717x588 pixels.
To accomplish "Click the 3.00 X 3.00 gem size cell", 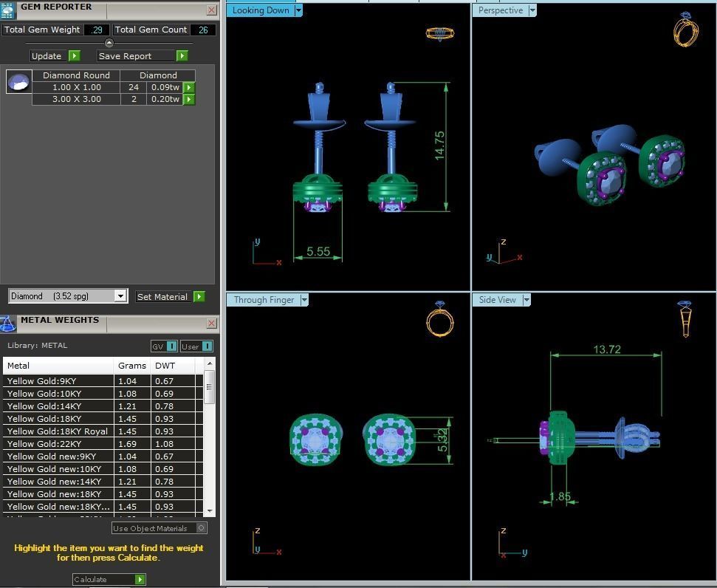I will pos(76,99).
